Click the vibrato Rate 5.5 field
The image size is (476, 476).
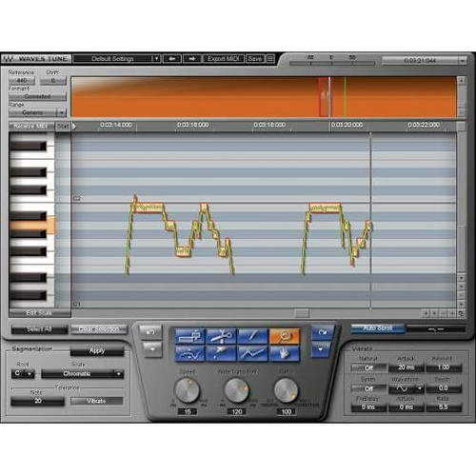coord(444,407)
